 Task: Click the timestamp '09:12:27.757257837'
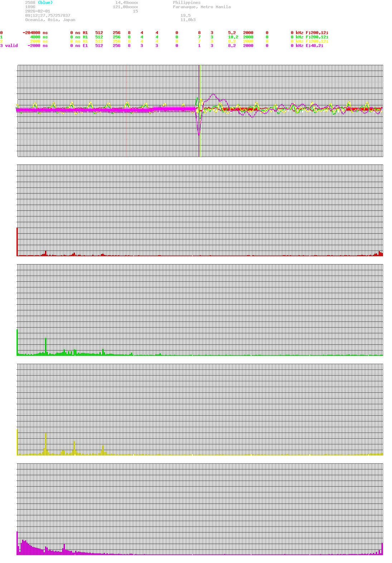[x=48, y=15]
